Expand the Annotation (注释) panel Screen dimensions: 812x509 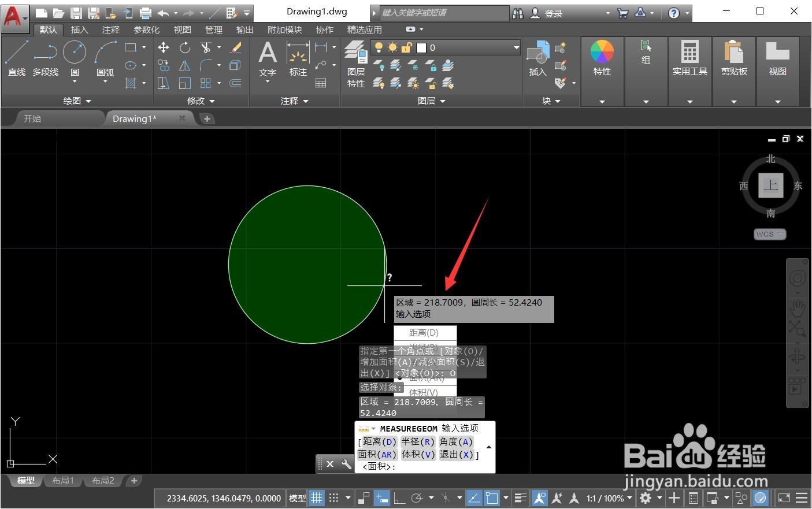point(295,101)
